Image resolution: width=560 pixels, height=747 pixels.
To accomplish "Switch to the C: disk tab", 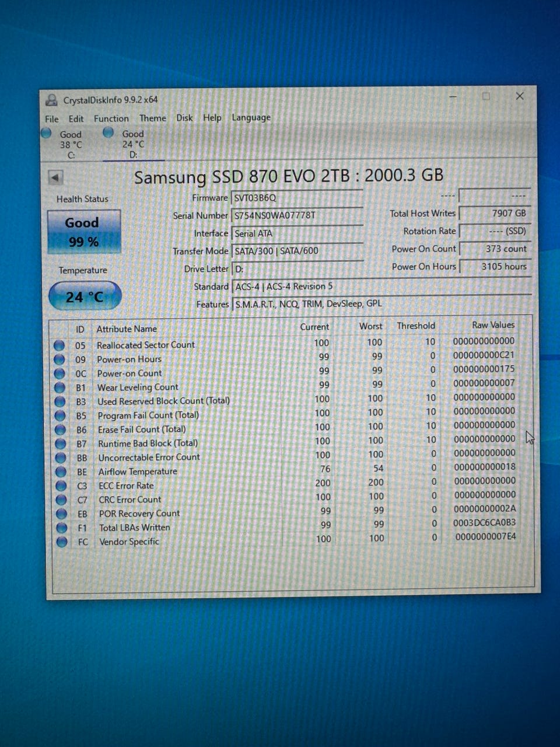I will pyautogui.click(x=71, y=145).
